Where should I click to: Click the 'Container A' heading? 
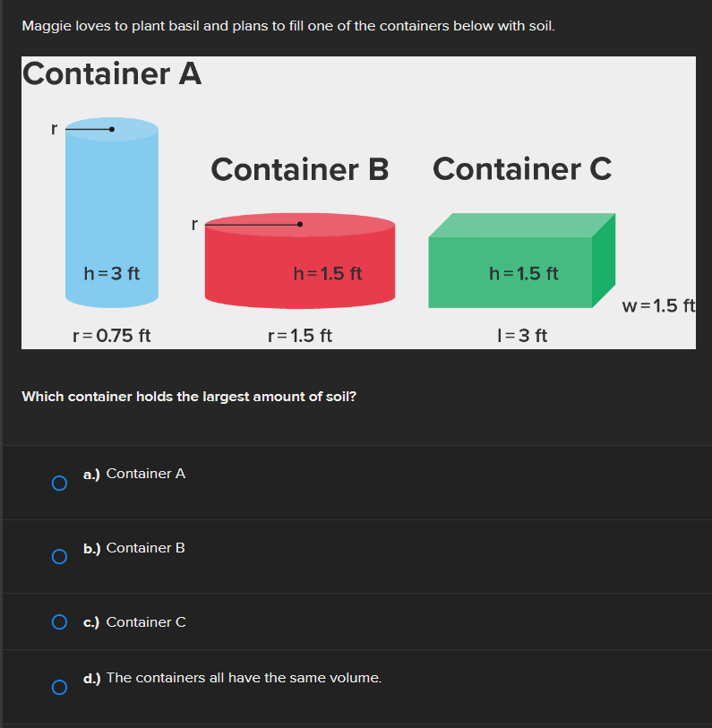tap(111, 74)
